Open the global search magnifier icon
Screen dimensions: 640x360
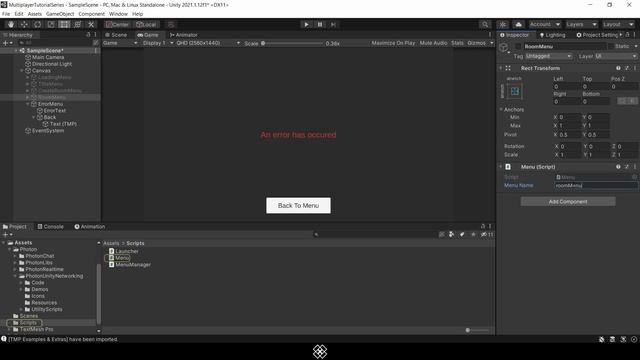pos(485,24)
